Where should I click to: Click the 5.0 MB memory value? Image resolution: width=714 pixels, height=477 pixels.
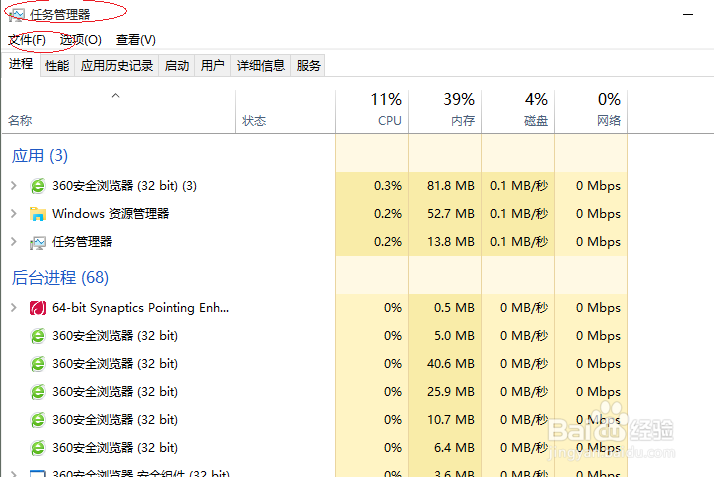454,336
